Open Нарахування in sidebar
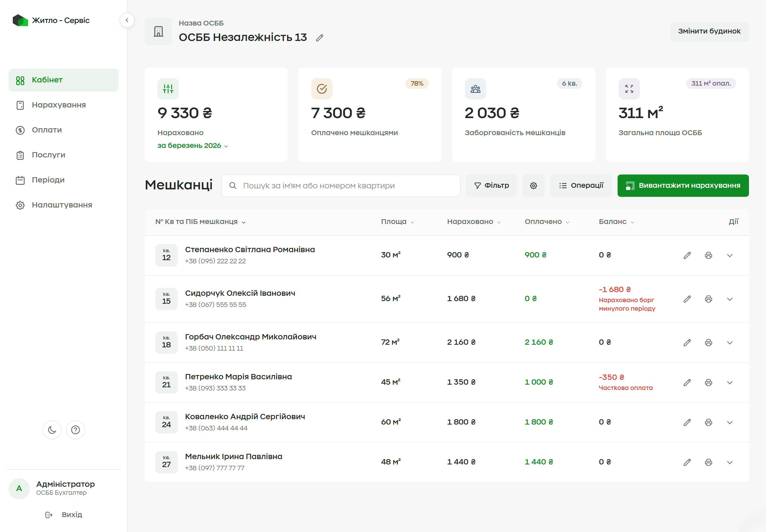 point(63,105)
